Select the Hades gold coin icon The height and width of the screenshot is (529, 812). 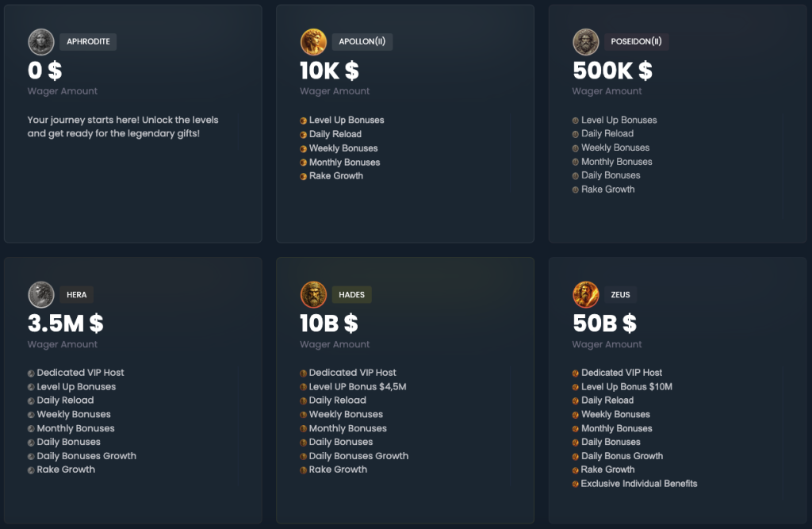(x=314, y=294)
